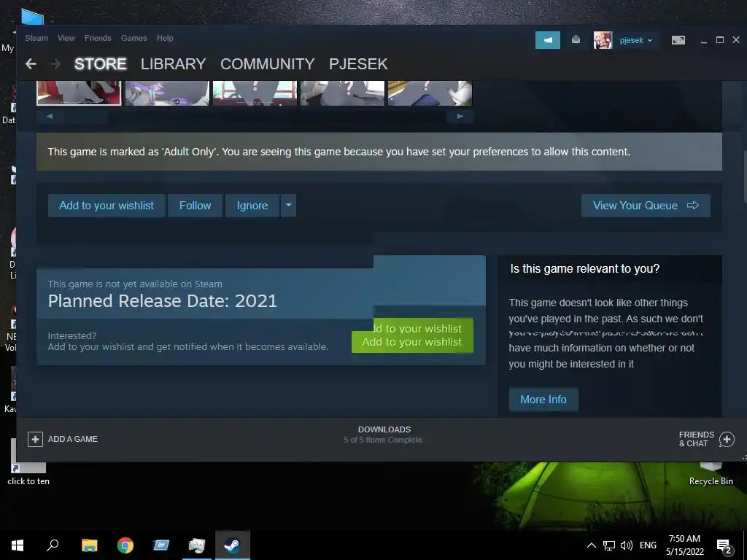The image size is (747, 560).
Task: Open the friend activity envelope icon
Action: pos(576,39)
